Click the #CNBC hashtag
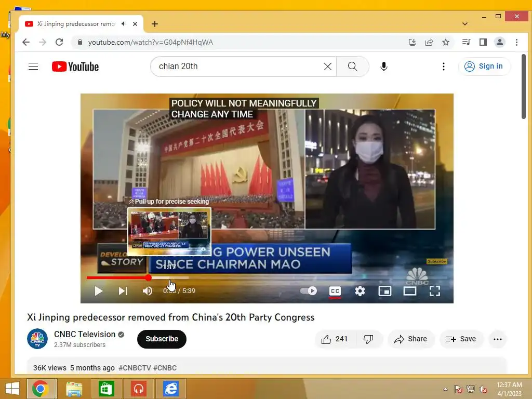 tap(165, 368)
